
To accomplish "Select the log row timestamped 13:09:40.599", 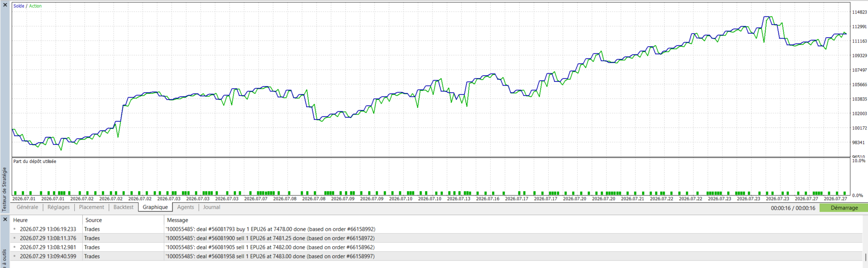I will pyautogui.click(x=436, y=256).
